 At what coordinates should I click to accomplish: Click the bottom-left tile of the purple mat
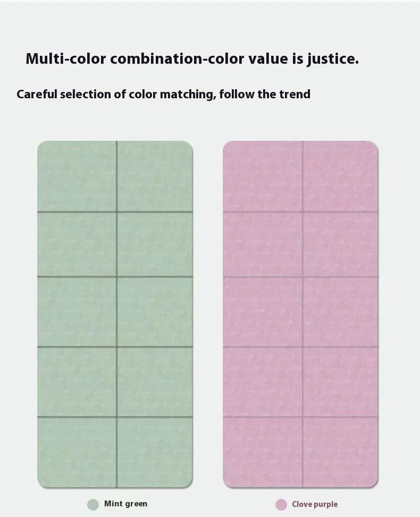pos(263,452)
